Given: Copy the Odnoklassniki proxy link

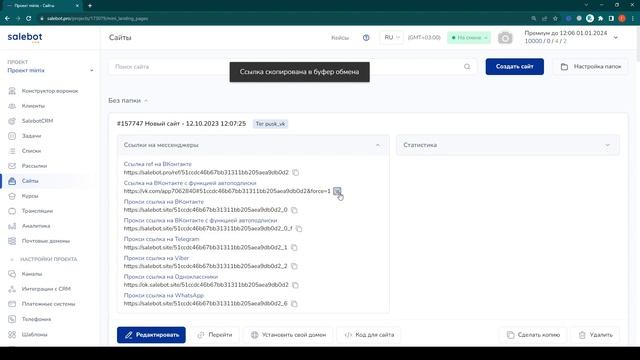Looking at the screenshot, I should (296, 285).
